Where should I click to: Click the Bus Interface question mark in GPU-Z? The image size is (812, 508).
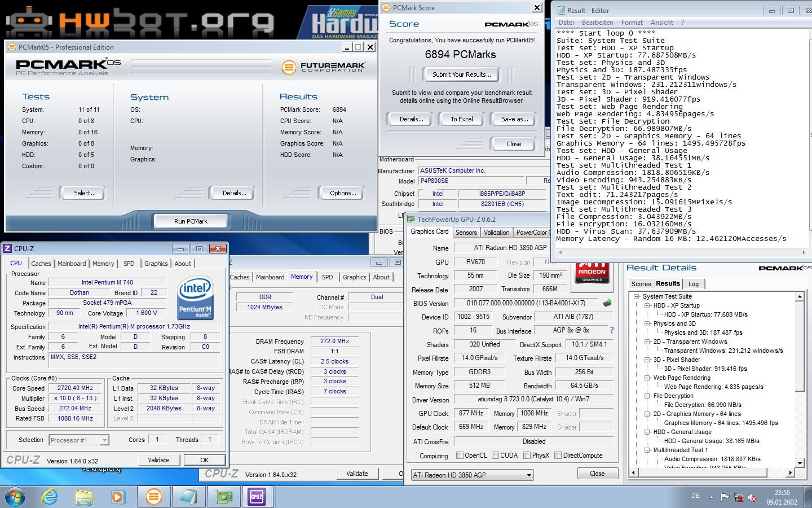(x=611, y=331)
